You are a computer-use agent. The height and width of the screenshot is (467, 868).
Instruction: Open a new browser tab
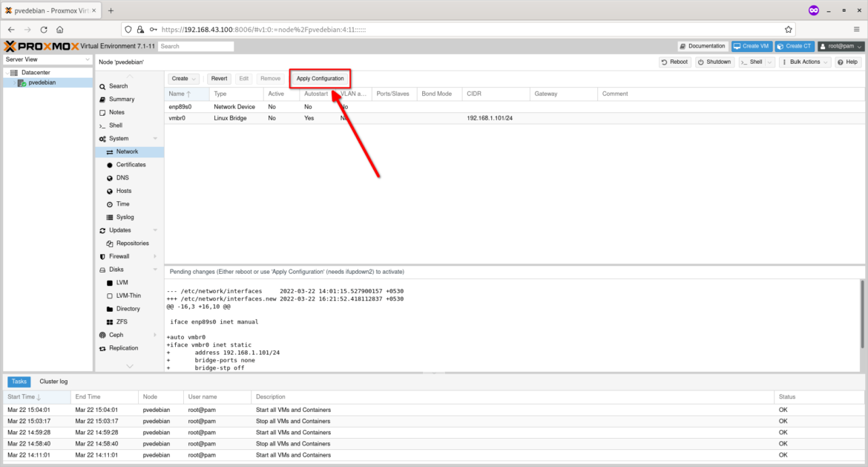click(111, 10)
